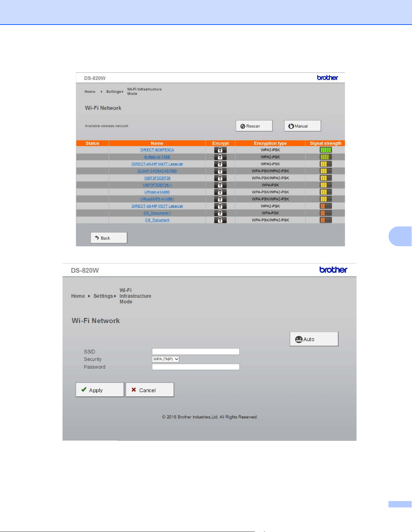Focus the Password input field
The height and width of the screenshot is (532, 412).
click(196, 367)
